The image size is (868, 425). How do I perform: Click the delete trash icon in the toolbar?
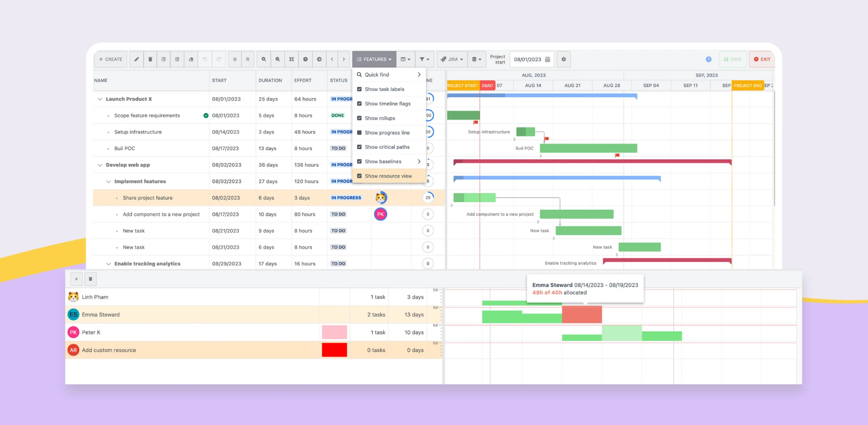(150, 59)
